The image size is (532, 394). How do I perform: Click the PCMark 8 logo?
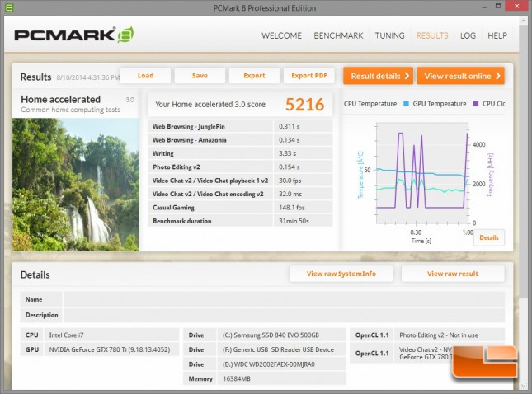pyautogui.click(x=74, y=35)
